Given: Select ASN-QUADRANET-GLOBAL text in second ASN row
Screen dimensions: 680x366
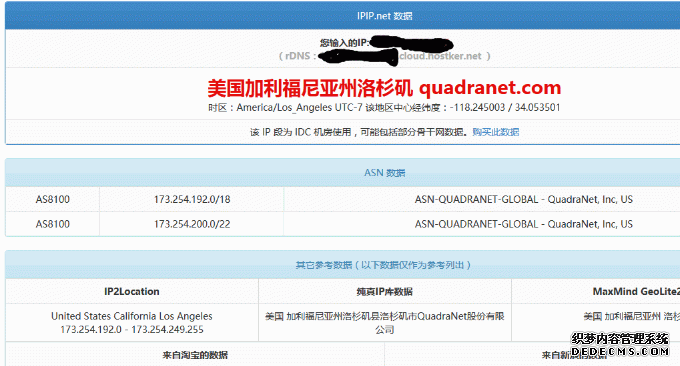Looking at the screenshot, I should coord(524,224).
